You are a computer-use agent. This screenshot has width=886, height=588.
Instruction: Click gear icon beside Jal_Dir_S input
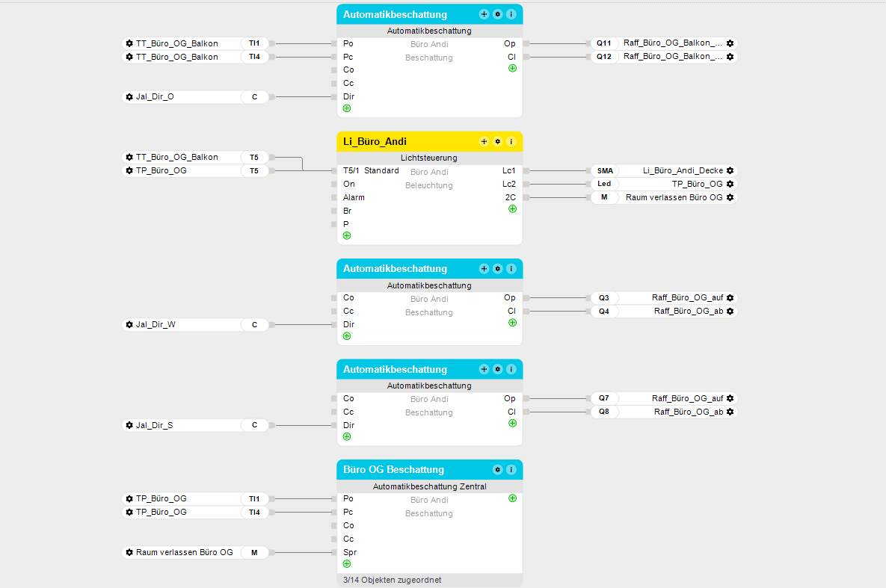pyautogui.click(x=129, y=425)
